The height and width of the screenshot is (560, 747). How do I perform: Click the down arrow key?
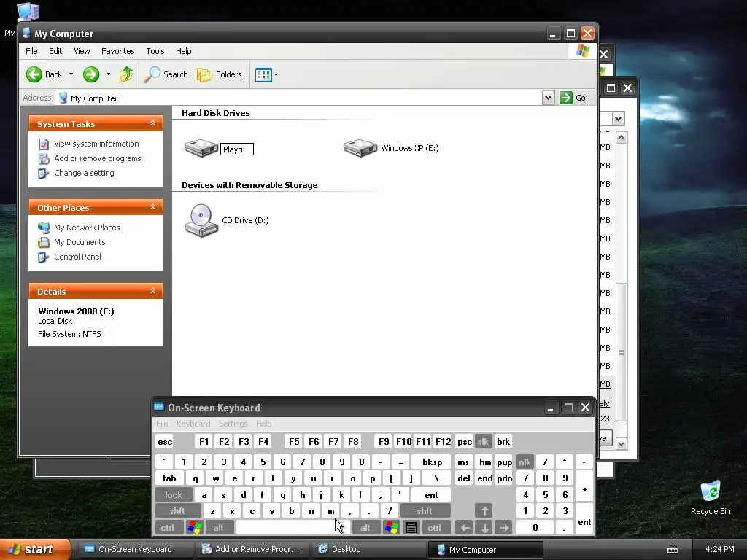pos(484,528)
